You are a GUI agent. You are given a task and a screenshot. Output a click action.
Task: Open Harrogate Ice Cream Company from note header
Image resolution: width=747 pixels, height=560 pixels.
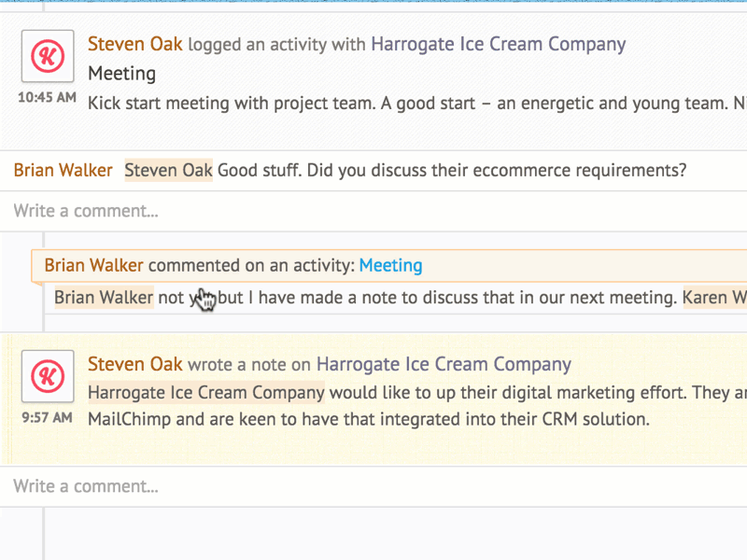coord(444,364)
